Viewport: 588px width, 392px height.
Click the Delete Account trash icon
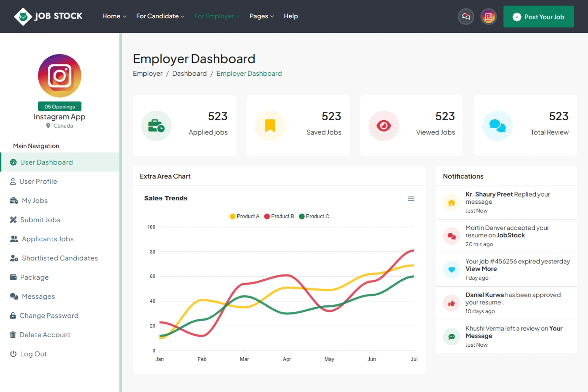[x=13, y=335]
